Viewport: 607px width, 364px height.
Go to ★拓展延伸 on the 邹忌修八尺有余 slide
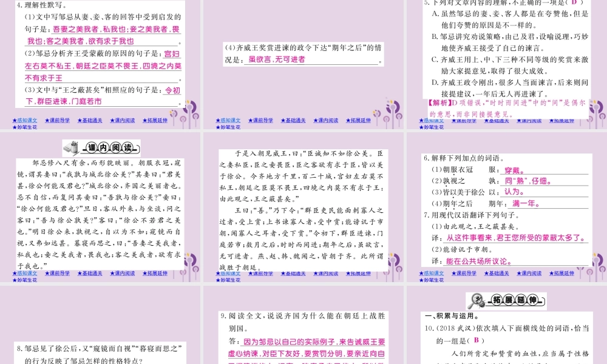click(155, 274)
